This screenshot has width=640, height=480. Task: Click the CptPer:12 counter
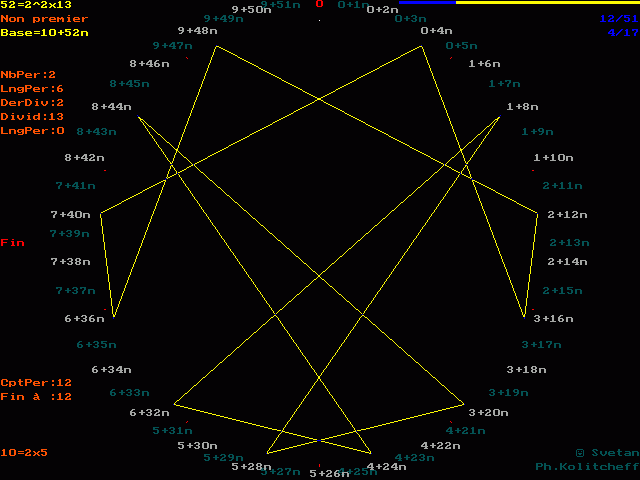36,383
